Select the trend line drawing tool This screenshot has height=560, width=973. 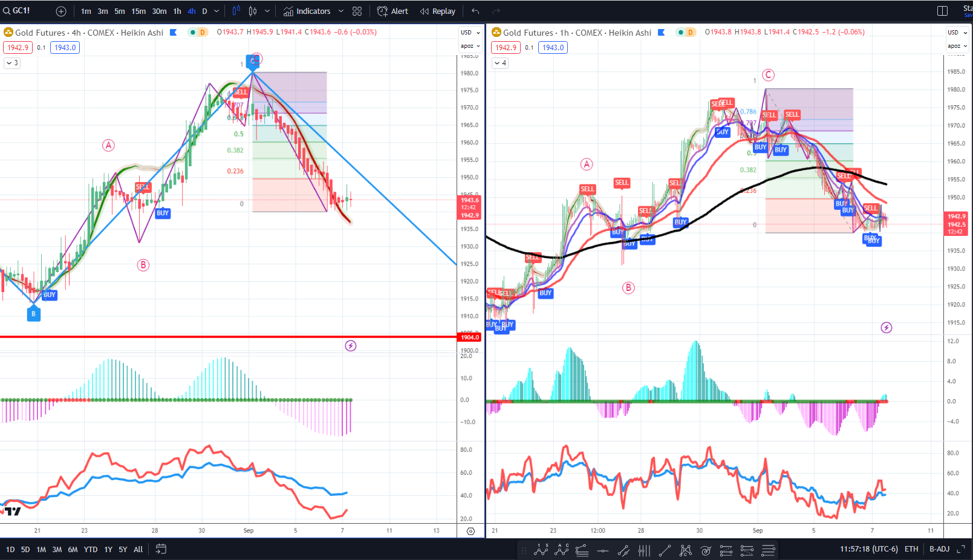(665, 550)
